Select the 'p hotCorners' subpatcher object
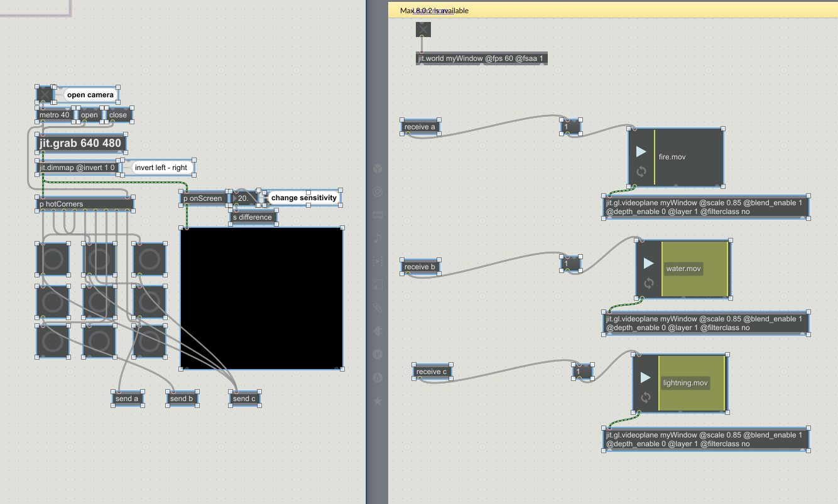Image resolution: width=838 pixels, height=504 pixels. point(85,204)
